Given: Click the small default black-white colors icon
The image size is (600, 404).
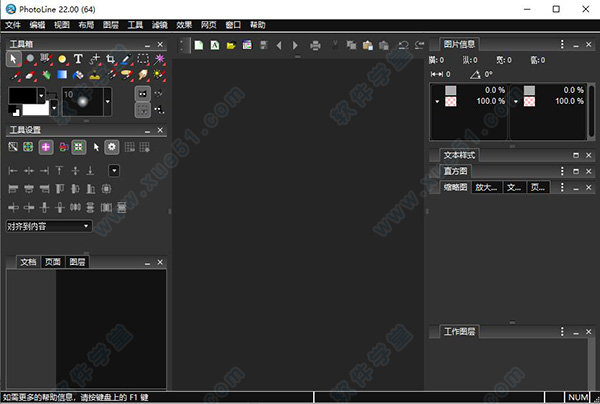Looking at the screenshot, I should [x=15, y=111].
